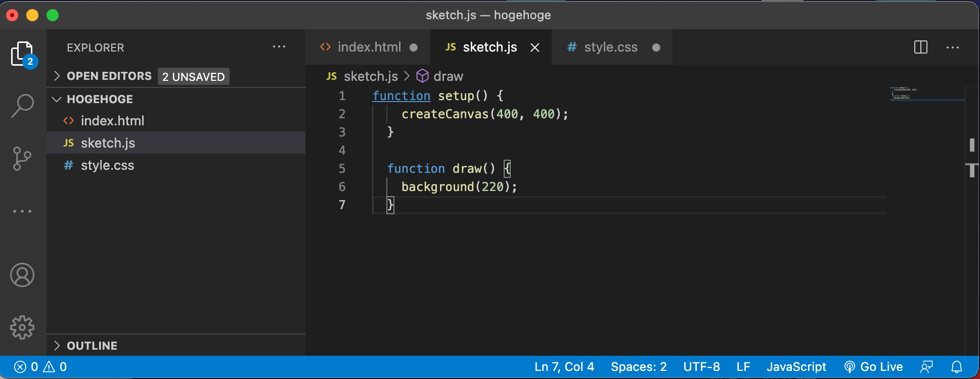Switch to the index.html tab
Viewport: 980px width, 379px height.
pos(369,48)
